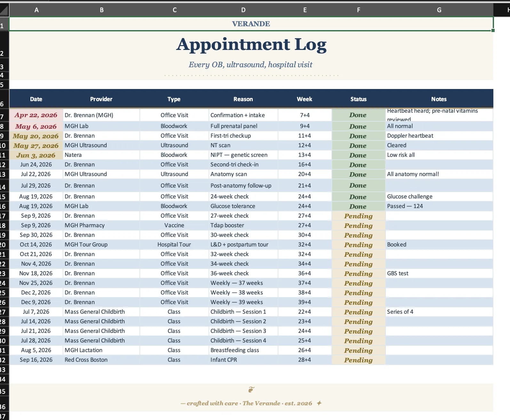Click the Booked note cell
Screen dimensions: 510x420
tap(439, 245)
